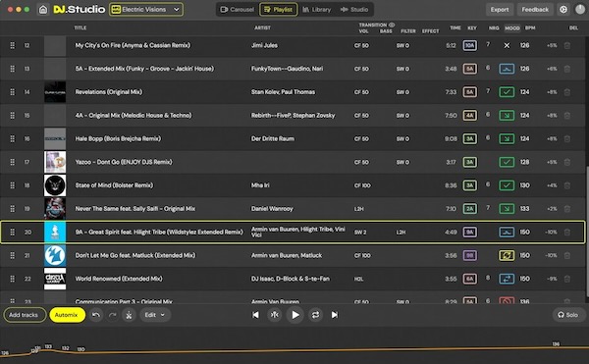Click the CF 50 transition on track 12

[x=361, y=45]
